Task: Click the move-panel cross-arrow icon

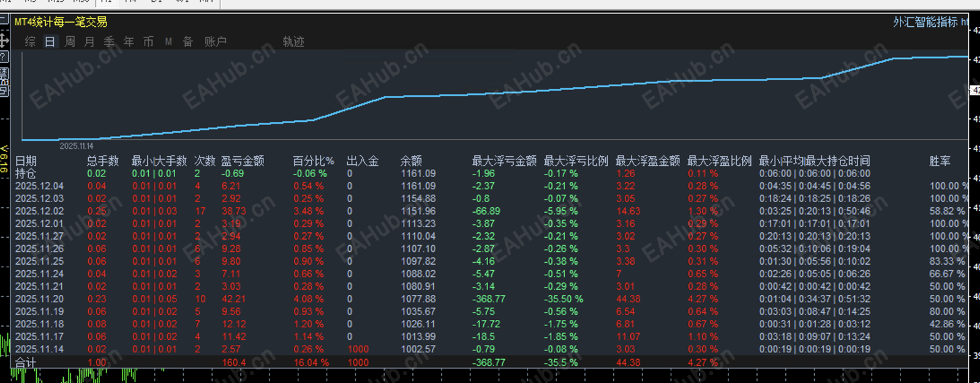Action: tap(4, 40)
